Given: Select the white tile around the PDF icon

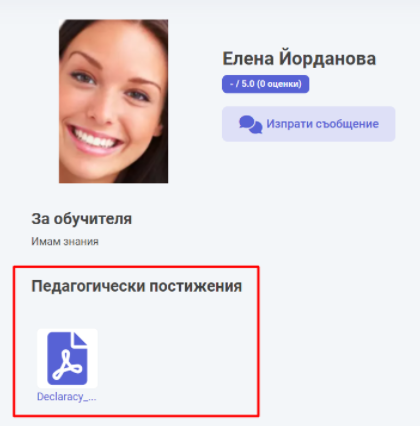Looking at the screenshot, I should [67, 358].
